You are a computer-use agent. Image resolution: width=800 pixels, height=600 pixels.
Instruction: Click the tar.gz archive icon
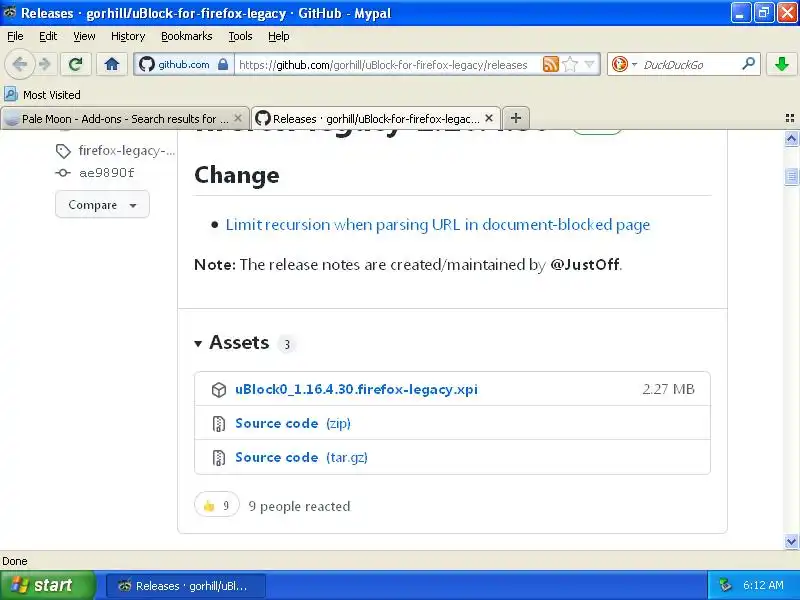tap(219, 458)
